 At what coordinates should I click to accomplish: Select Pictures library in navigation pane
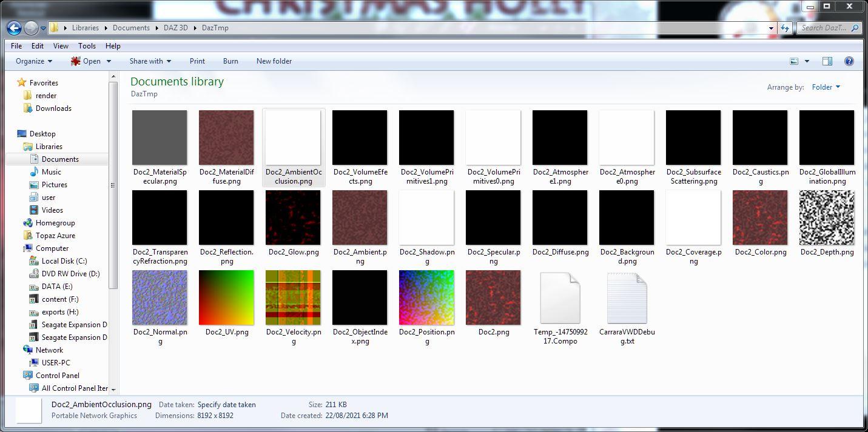[55, 185]
